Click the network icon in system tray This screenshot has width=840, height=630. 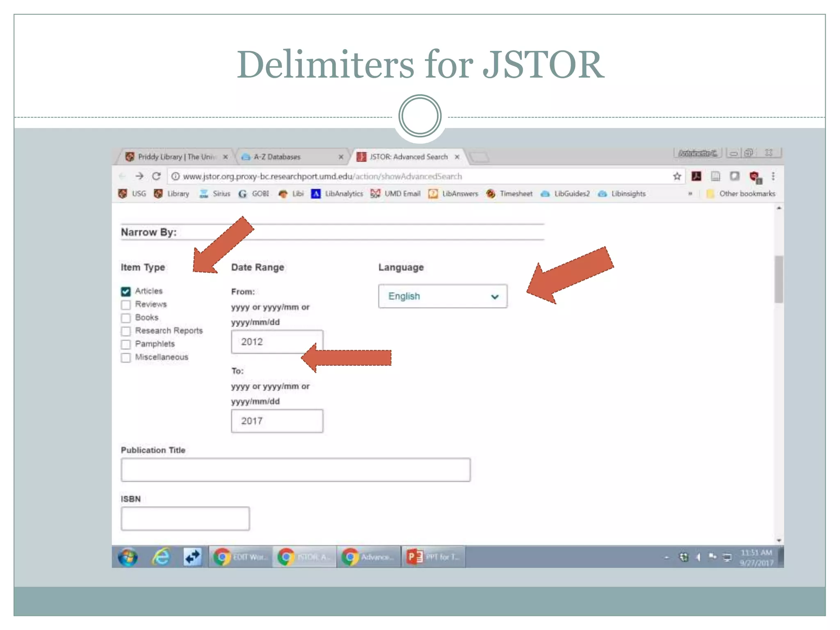coord(727,557)
